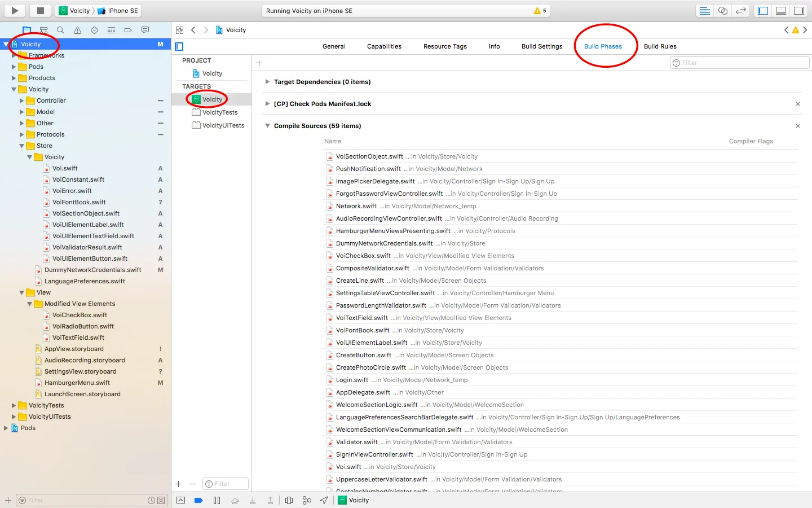
Task: Open the version editor
Action: [741, 11]
